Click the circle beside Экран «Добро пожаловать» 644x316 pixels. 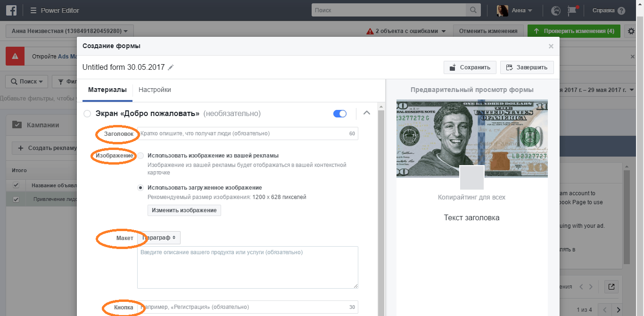[87, 114]
